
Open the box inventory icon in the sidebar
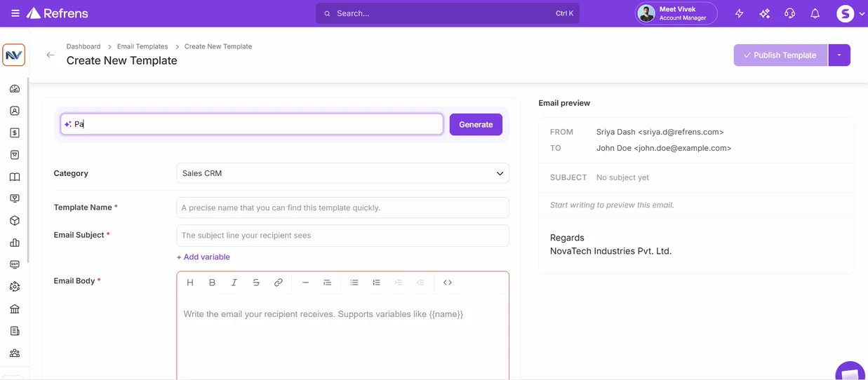[x=15, y=221]
